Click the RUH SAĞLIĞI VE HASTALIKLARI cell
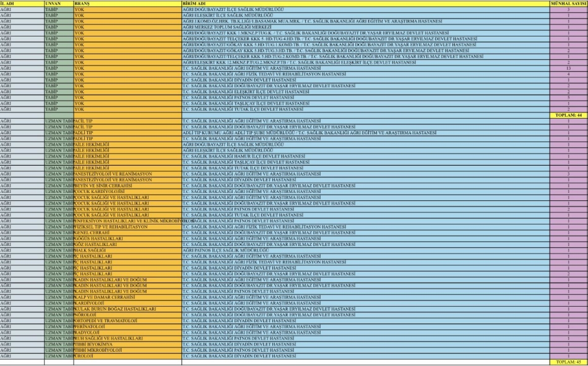The width and height of the screenshot is (588, 366). (x=128, y=338)
